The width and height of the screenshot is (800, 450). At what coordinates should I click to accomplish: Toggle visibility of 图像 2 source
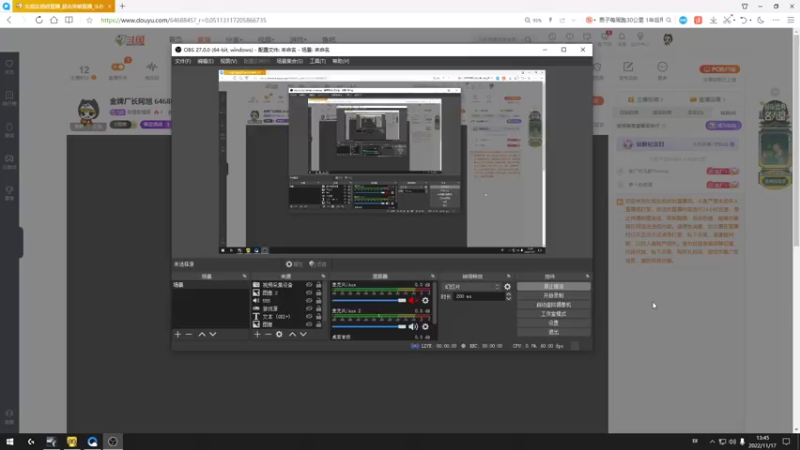coord(309,293)
